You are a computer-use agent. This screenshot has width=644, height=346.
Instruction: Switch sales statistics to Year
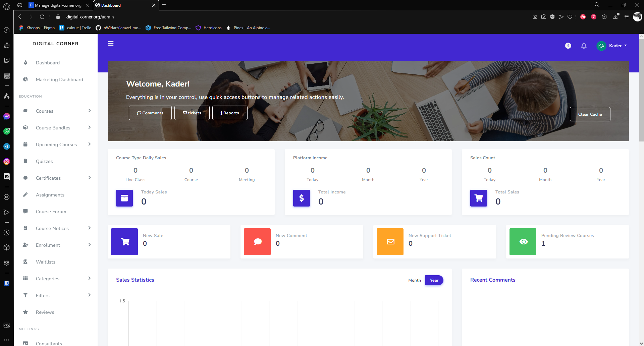point(434,280)
